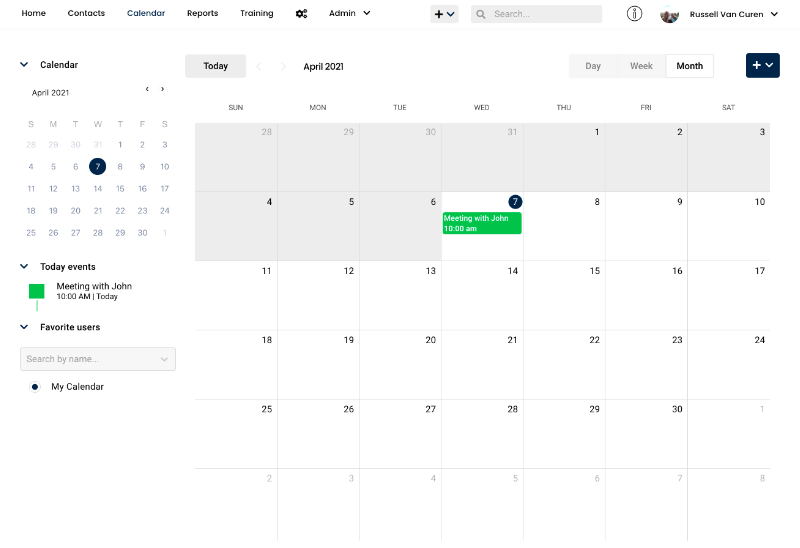Open the Reports menu item
Screen dimensions: 800x548
point(202,14)
